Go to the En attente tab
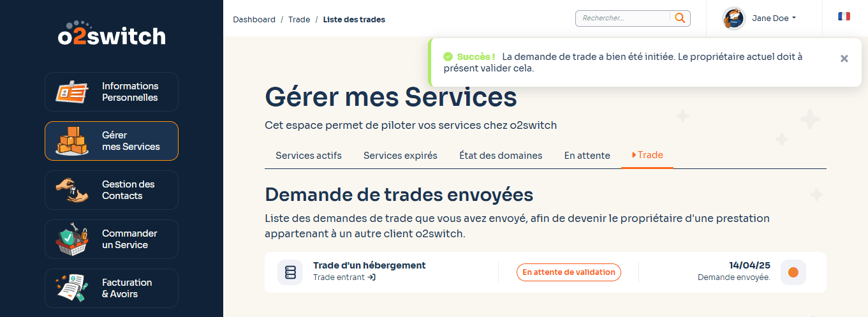The height and width of the screenshot is (317, 868). coord(587,156)
